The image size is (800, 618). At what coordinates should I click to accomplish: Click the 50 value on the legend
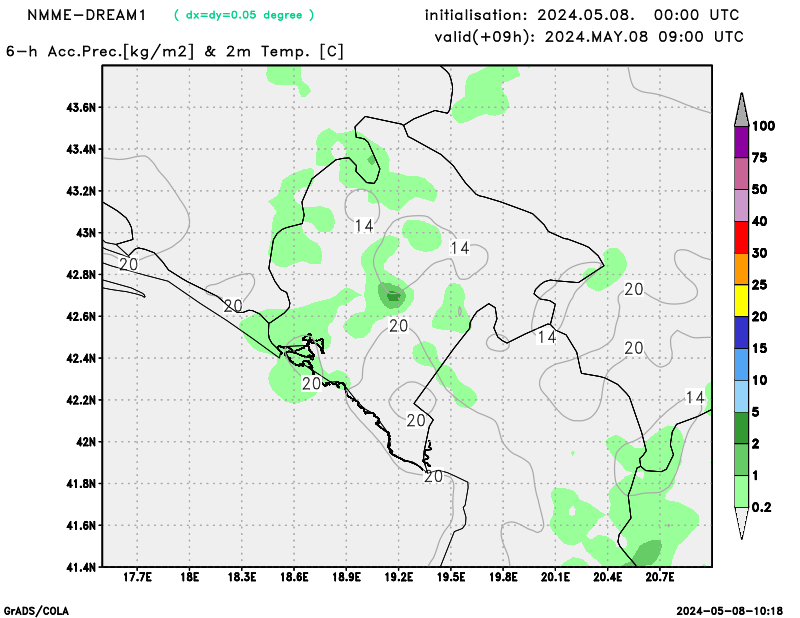(760, 190)
